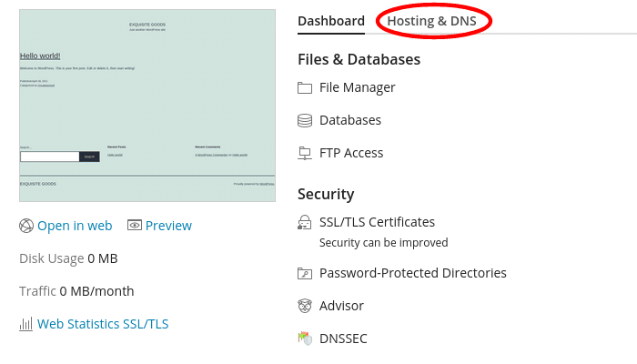637x364 pixels.
Task: Click the SSL/TLS Certificates lock icon
Action: 305,222
